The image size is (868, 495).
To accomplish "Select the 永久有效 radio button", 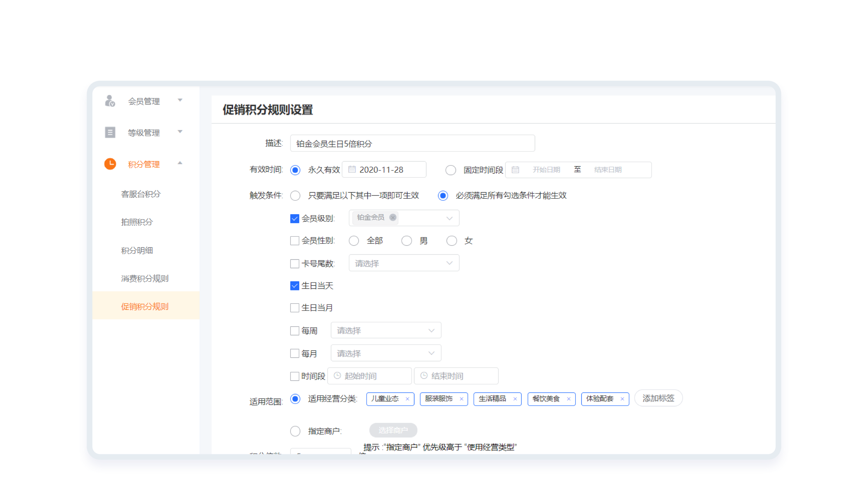I will click(x=295, y=170).
